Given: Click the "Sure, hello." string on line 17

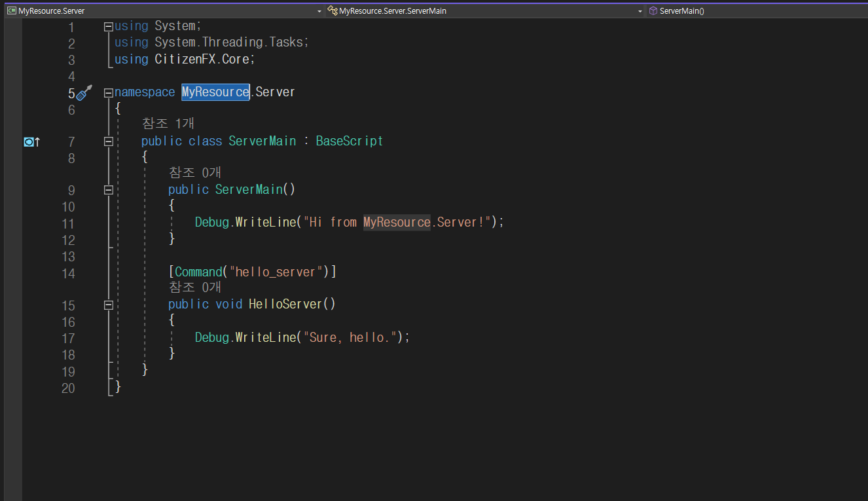Looking at the screenshot, I should pyautogui.click(x=349, y=337).
